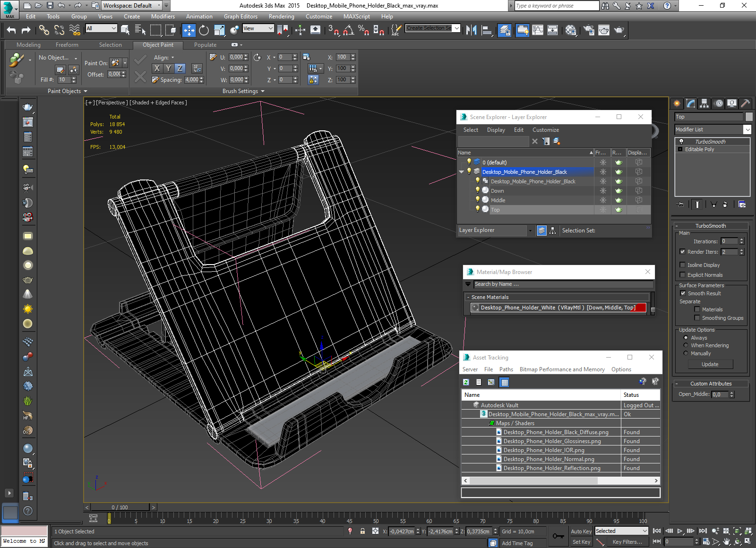Image resolution: width=756 pixels, height=548 pixels.
Task: Toggle visibility bulb of Middle object
Action: [477, 200]
